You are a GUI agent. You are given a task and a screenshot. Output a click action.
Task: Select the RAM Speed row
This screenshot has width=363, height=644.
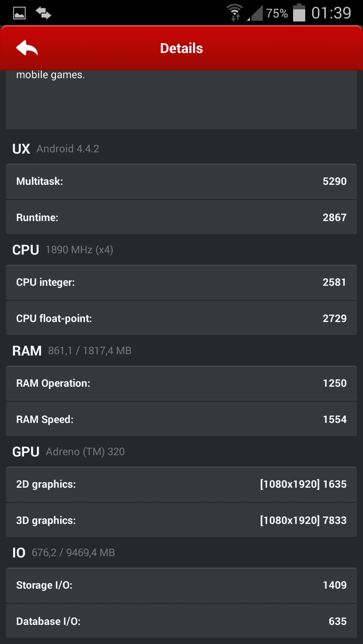181,419
